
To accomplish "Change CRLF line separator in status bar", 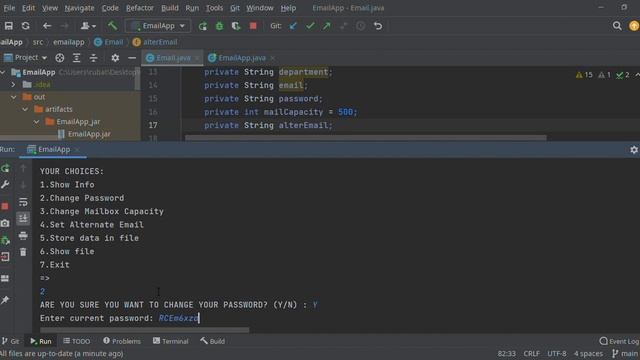I will [x=531, y=353].
